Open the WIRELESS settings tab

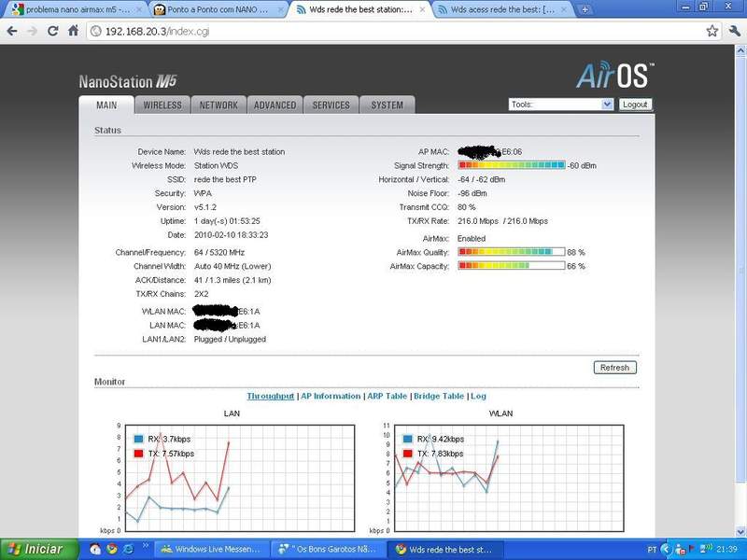click(162, 105)
